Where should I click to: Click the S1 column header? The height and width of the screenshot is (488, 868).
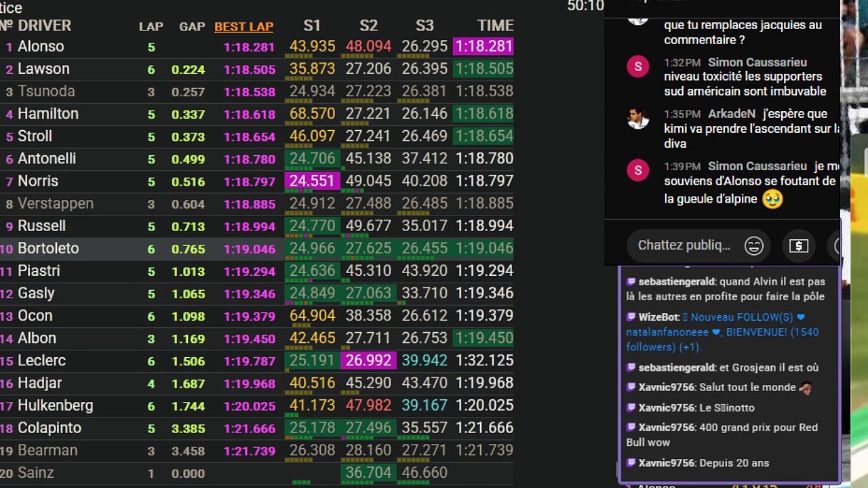point(312,26)
